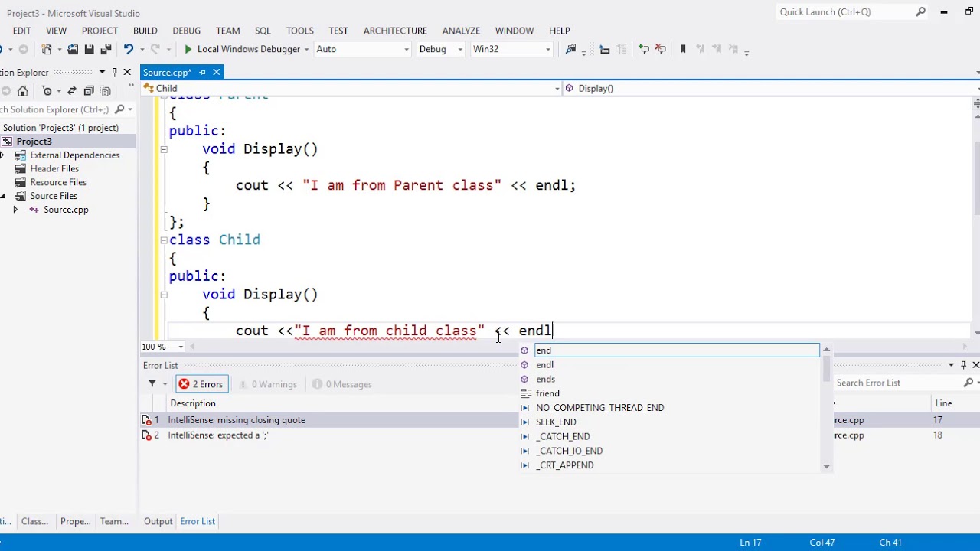Click the Error List filter funnel icon
The width and height of the screenshot is (980, 551).
152,383
